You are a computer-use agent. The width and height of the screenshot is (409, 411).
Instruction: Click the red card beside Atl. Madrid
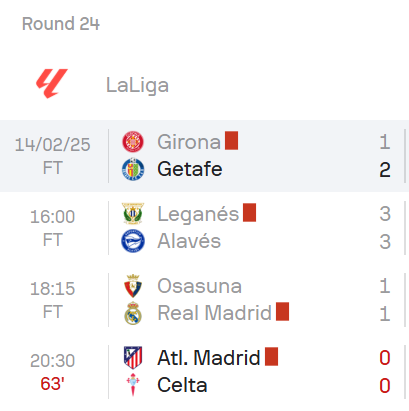[271, 357]
